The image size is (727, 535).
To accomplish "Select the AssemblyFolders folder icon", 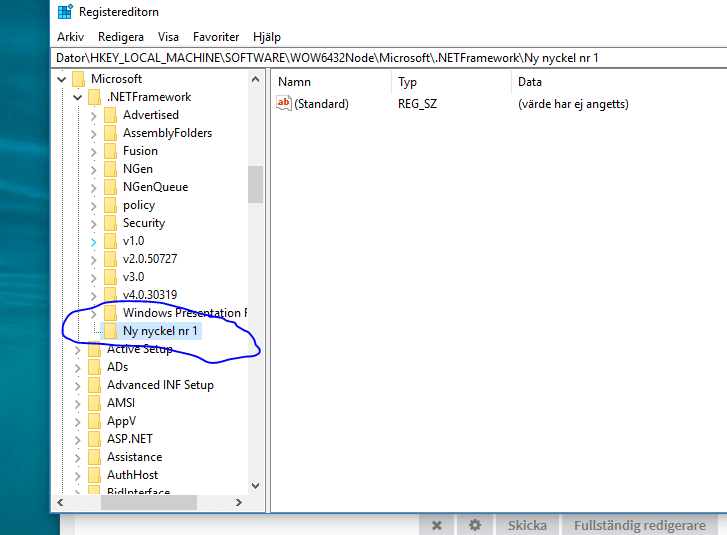I will pyautogui.click(x=110, y=133).
